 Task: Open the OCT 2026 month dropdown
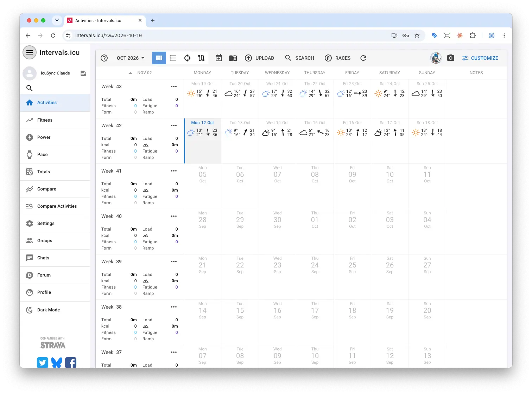click(x=131, y=58)
